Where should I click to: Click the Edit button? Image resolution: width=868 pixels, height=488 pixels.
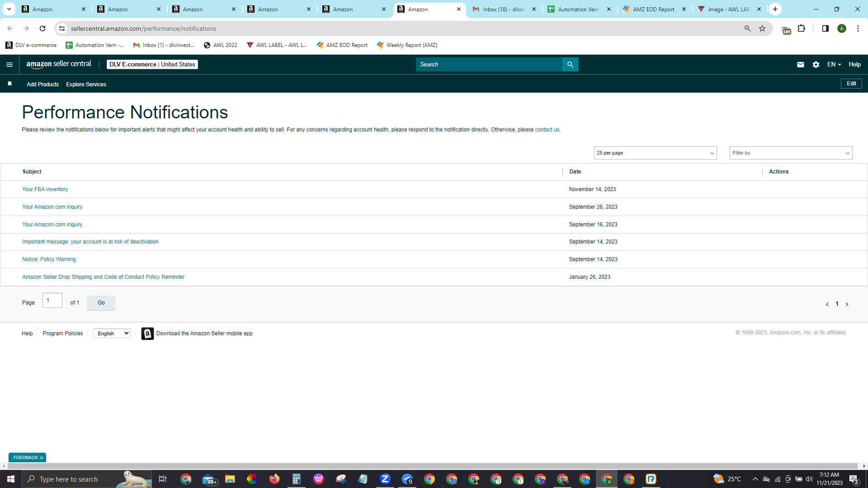(851, 84)
